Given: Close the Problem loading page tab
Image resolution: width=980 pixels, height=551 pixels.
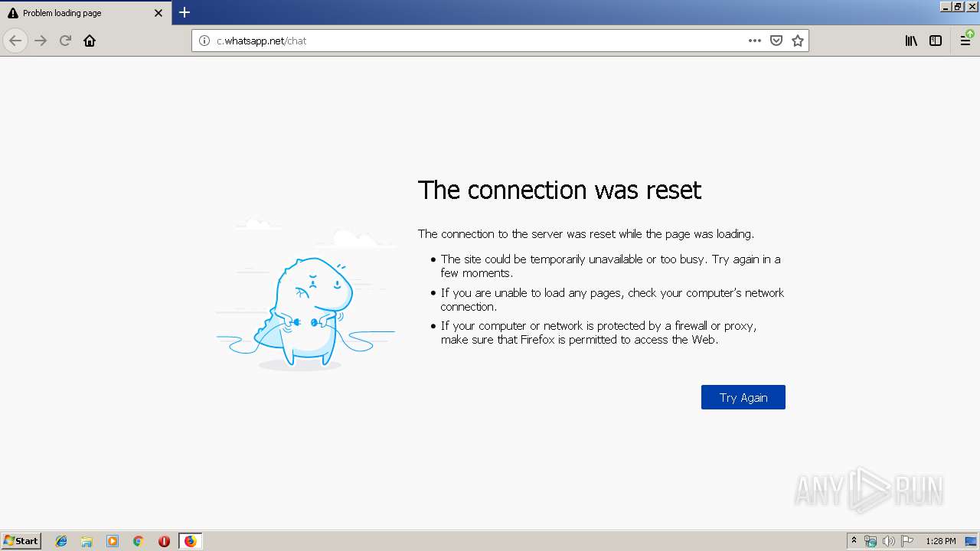Looking at the screenshot, I should (x=158, y=13).
